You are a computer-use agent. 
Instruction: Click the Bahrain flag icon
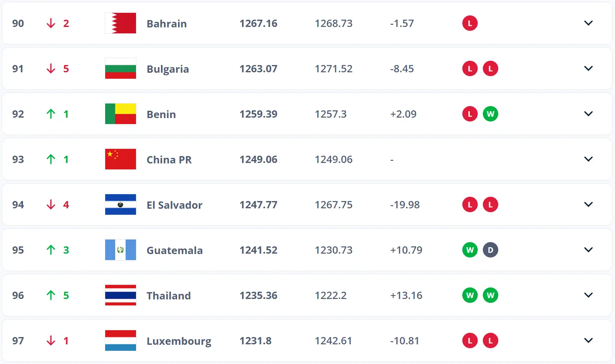[121, 23]
